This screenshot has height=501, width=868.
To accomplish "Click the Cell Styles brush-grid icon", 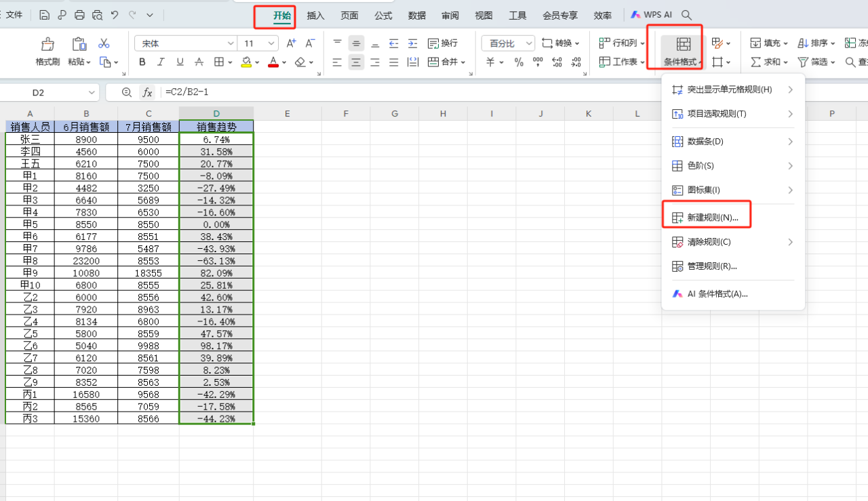I will click(717, 43).
